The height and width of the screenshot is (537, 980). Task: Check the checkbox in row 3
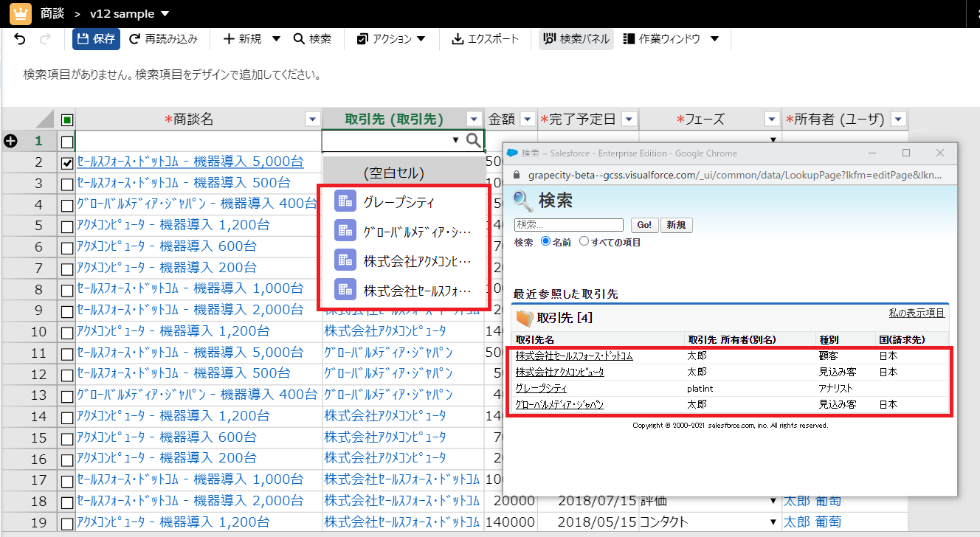coord(67,184)
